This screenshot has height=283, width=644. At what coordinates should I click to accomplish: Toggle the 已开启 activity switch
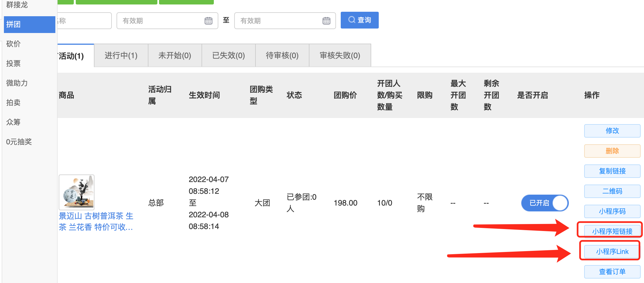[545, 203]
